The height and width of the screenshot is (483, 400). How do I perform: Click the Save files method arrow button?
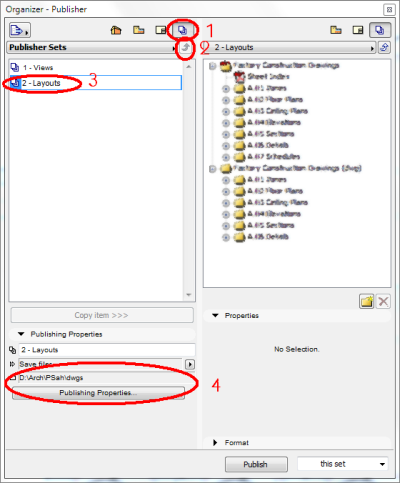(x=190, y=364)
